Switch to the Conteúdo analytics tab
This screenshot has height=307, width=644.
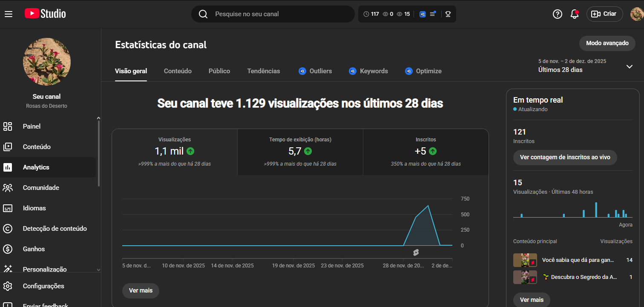178,71
